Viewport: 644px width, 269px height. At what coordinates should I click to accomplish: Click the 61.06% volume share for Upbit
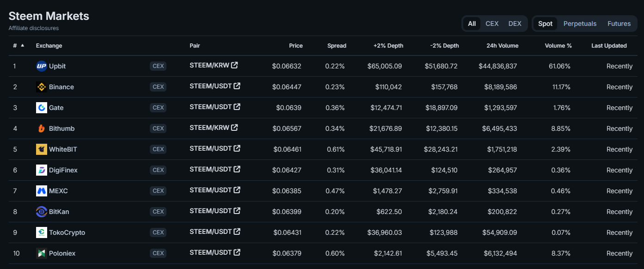[x=559, y=66]
